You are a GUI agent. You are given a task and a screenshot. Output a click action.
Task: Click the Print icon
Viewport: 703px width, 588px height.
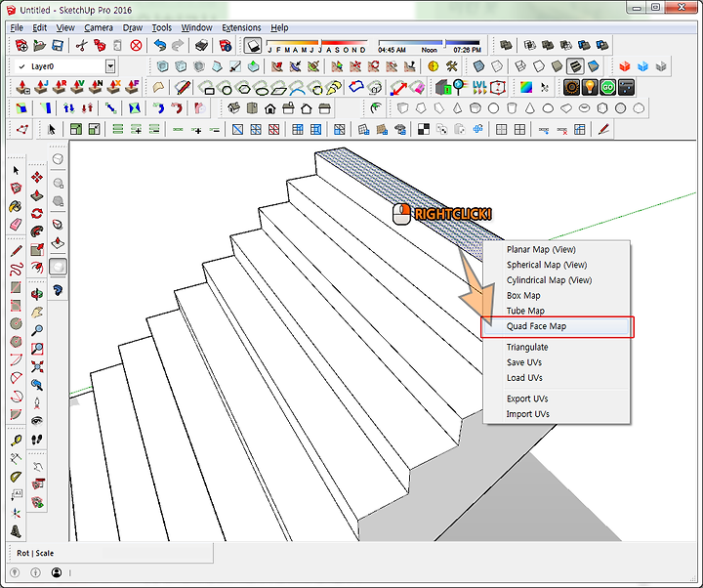point(202,45)
